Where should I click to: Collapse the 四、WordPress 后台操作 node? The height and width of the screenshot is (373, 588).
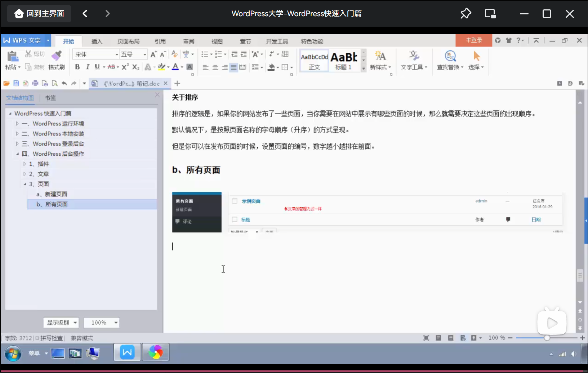pyautogui.click(x=17, y=154)
